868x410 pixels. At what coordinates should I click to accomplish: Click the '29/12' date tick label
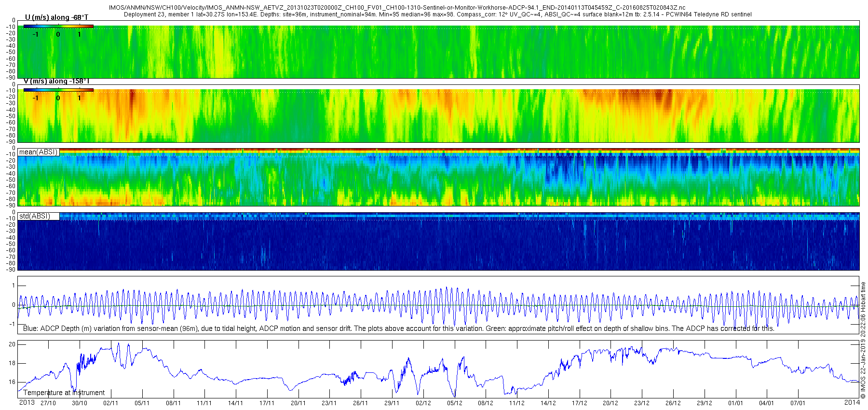tap(705, 403)
